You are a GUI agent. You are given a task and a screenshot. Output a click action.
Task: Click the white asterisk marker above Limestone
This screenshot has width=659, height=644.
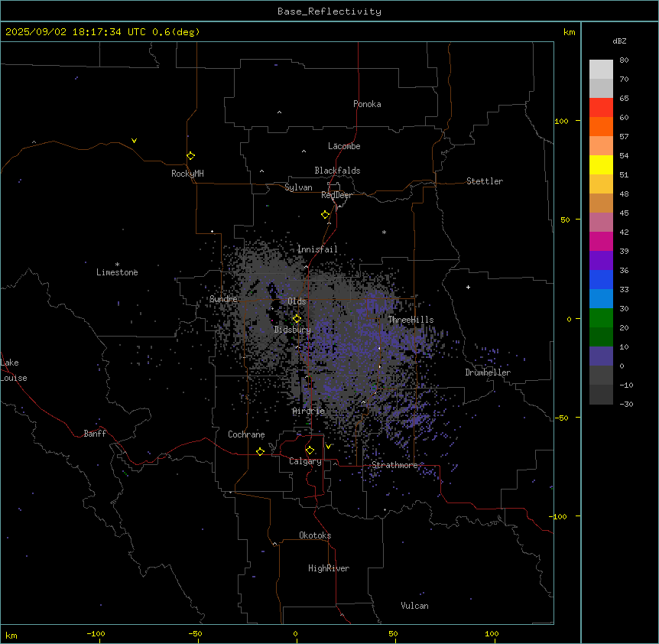pos(117,265)
